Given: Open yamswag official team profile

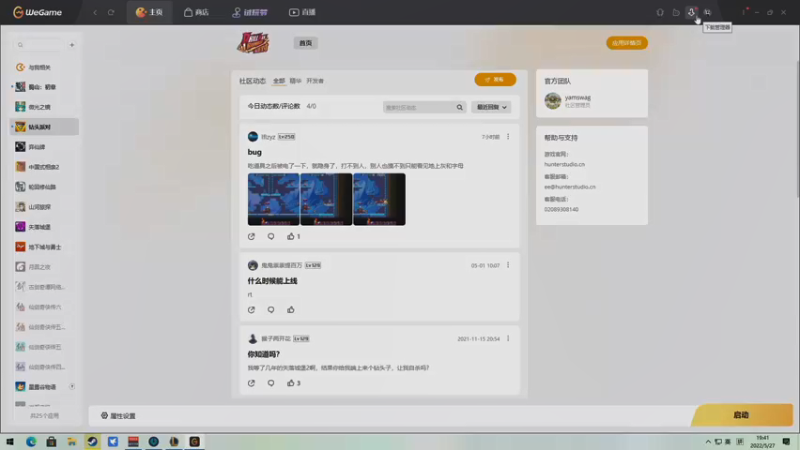Looking at the screenshot, I should point(568,101).
